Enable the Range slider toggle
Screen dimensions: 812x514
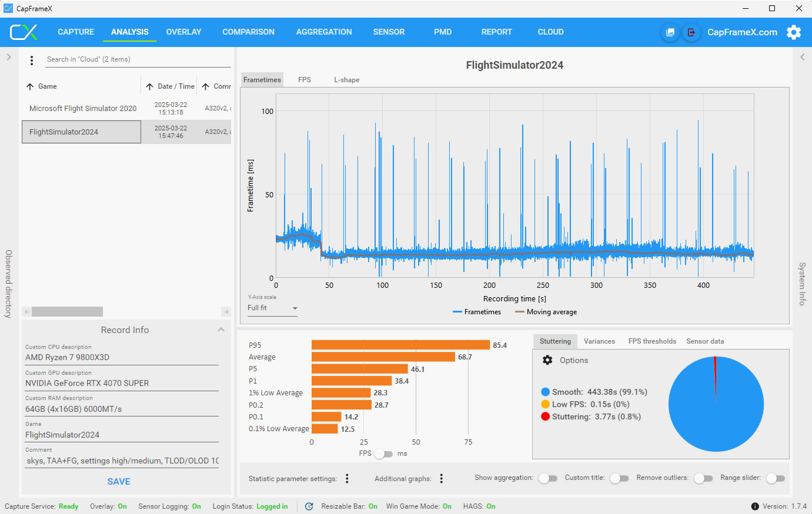[x=776, y=478]
